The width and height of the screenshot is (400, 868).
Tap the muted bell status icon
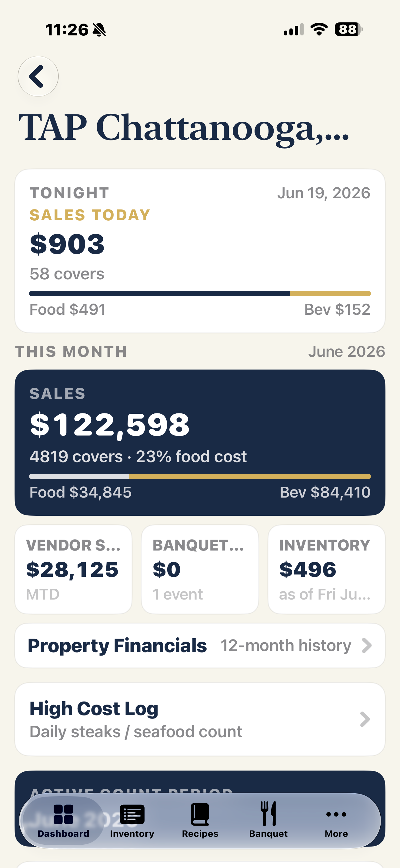(x=99, y=30)
